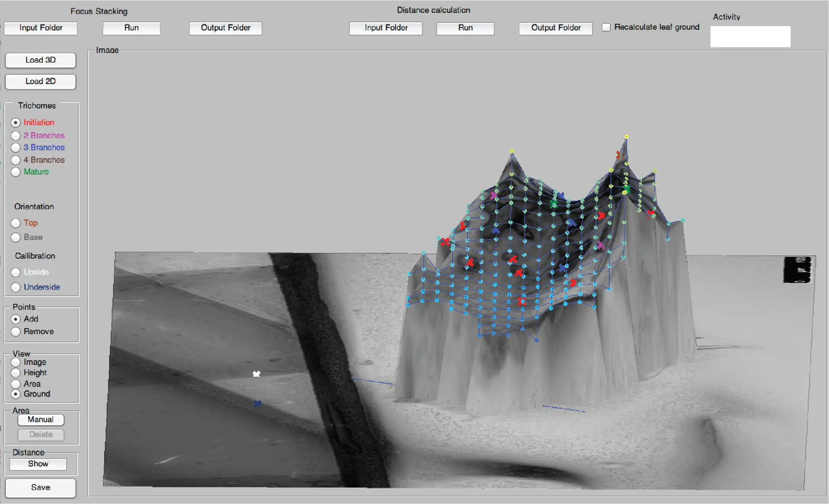Viewport: 829px width, 504px height.
Task: Click the white marker on the 3D image
Action: point(256,374)
